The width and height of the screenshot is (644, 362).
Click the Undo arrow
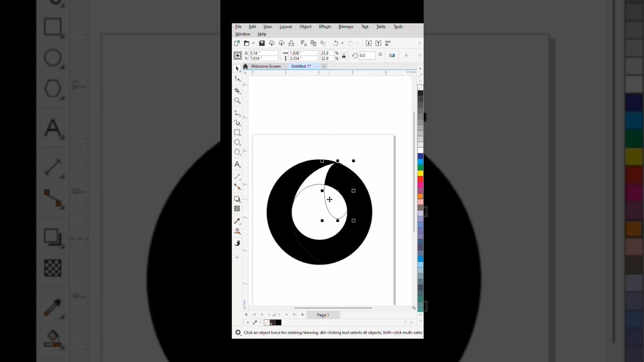[x=336, y=43]
